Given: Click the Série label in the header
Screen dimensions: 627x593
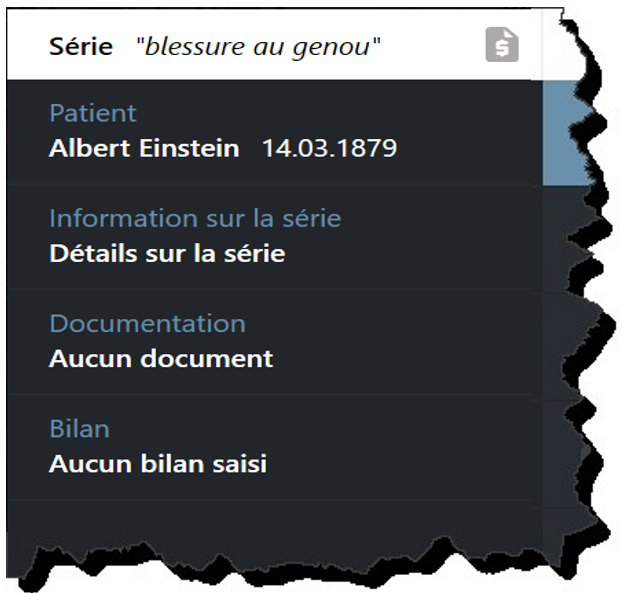Looking at the screenshot, I should [x=81, y=47].
